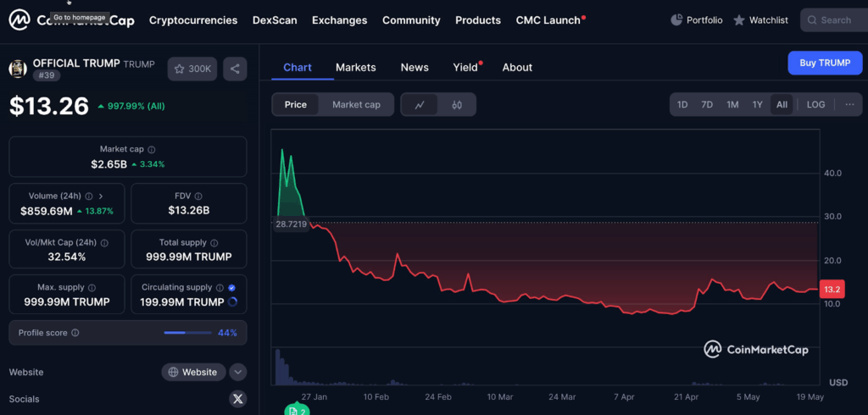Switch to the News tab
The width and height of the screenshot is (868, 415).
pyautogui.click(x=415, y=68)
